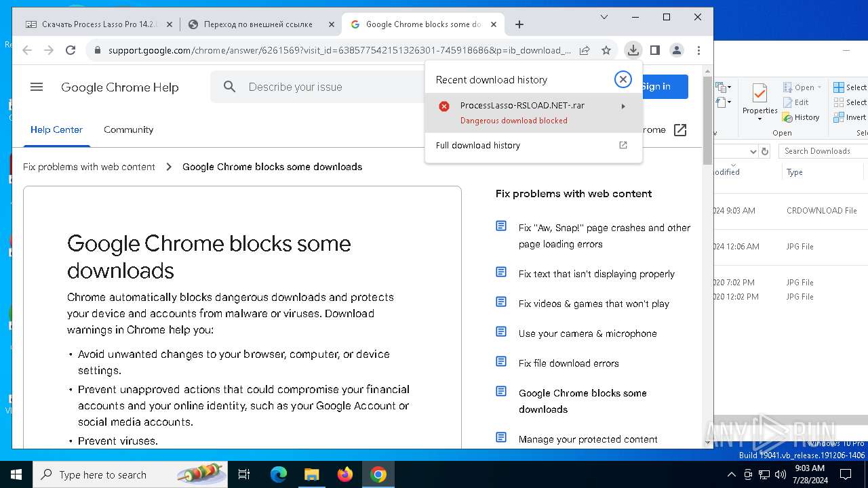Screen dimensions: 868x488
Task: Click Properties in File Explorer ribbon
Action: 759,100
